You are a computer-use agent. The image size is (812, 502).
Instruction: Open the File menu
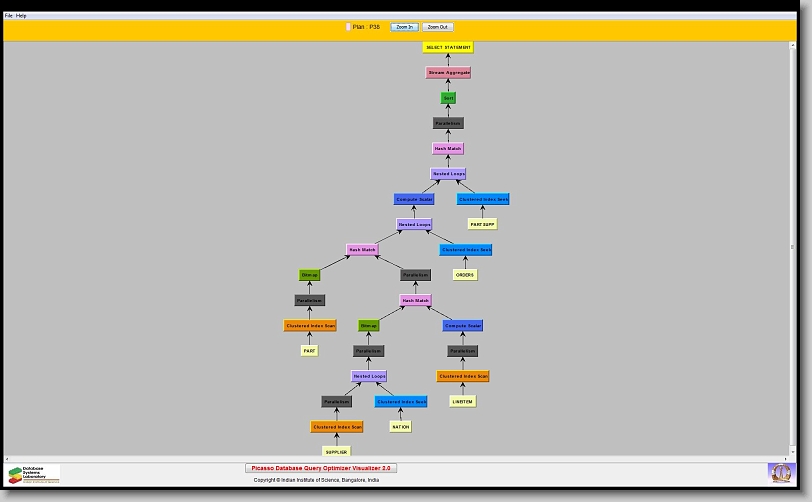coord(9,16)
